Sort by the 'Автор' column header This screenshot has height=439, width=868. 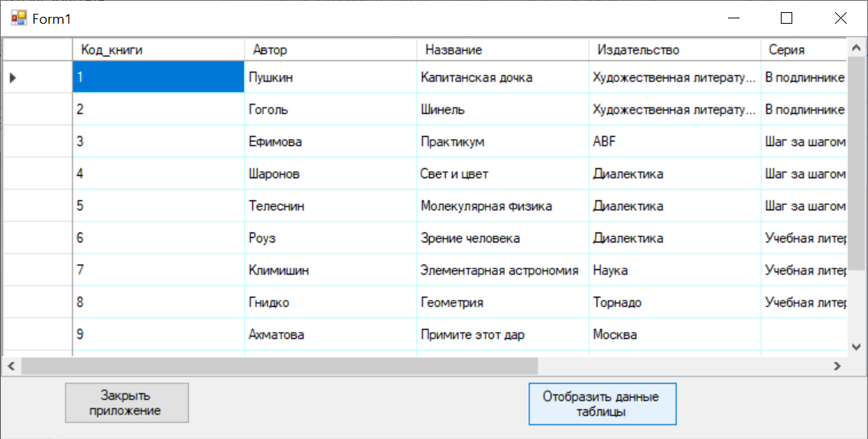330,50
